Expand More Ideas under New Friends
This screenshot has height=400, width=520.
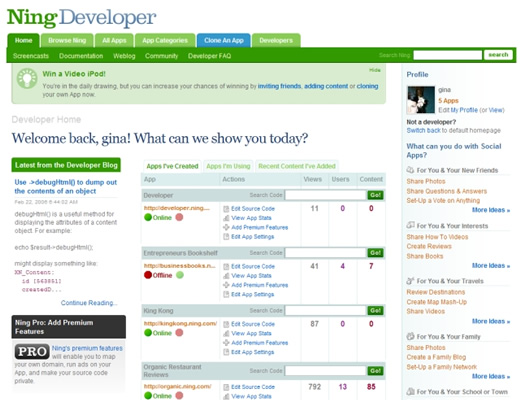(491, 210)
